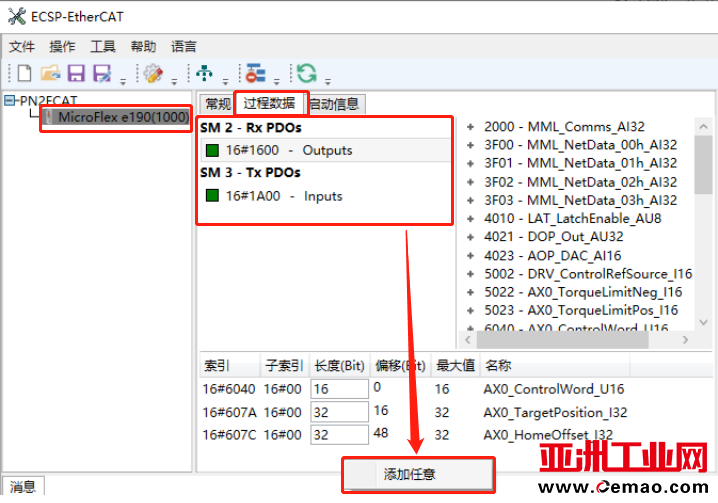718x503 pixels.
Task: Expand 5002 - DRV_ControlRefSource_I16 entry
Action: (470, 274)
